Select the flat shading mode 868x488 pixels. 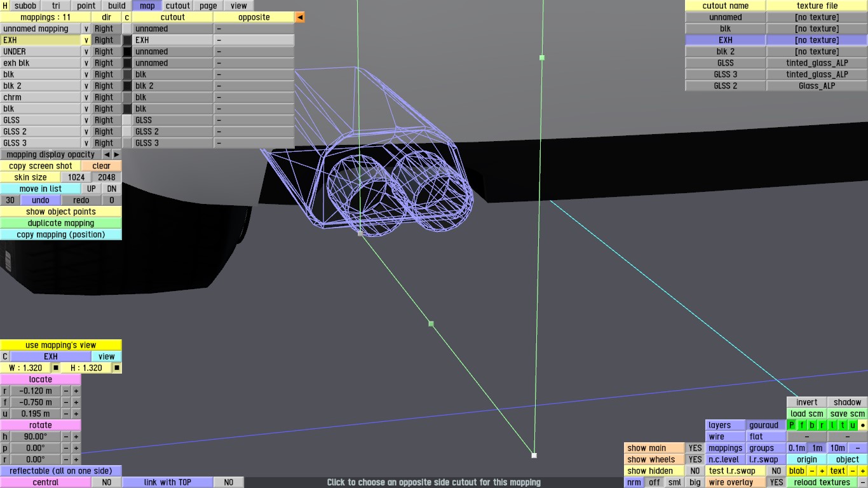pyautogui.click(x=756, y=437)
